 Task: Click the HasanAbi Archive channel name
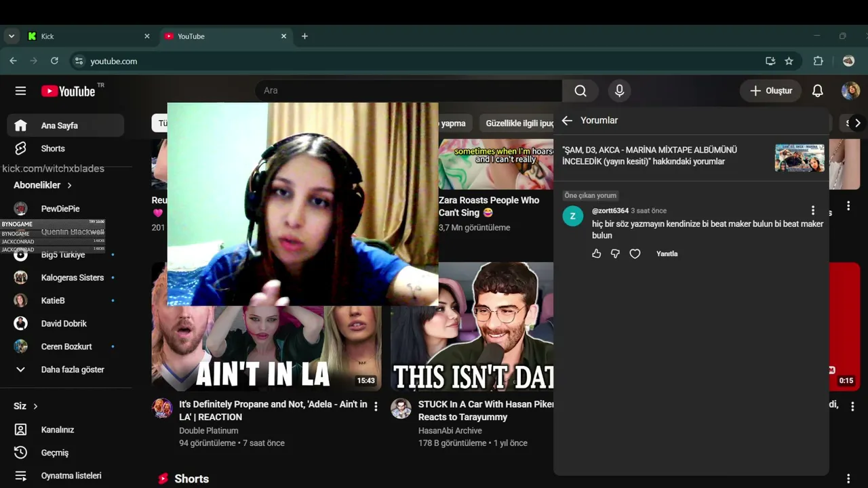coord(450,431)
